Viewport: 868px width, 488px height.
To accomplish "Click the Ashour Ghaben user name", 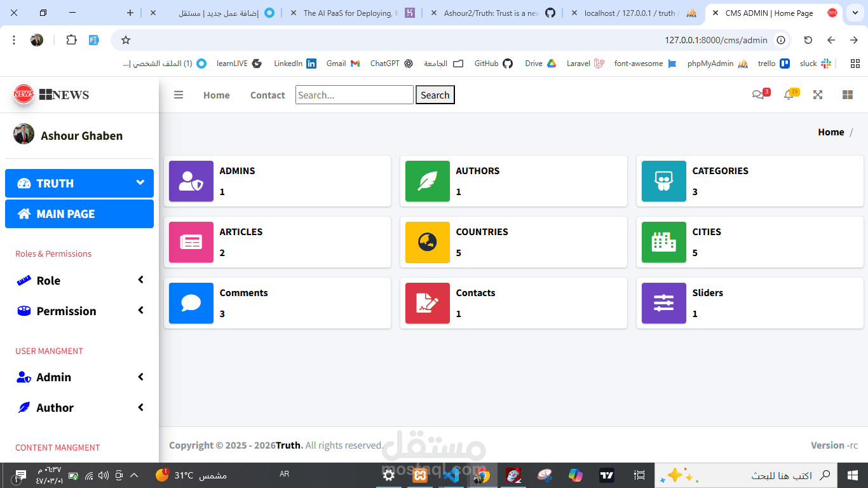I will click(82, 135).
